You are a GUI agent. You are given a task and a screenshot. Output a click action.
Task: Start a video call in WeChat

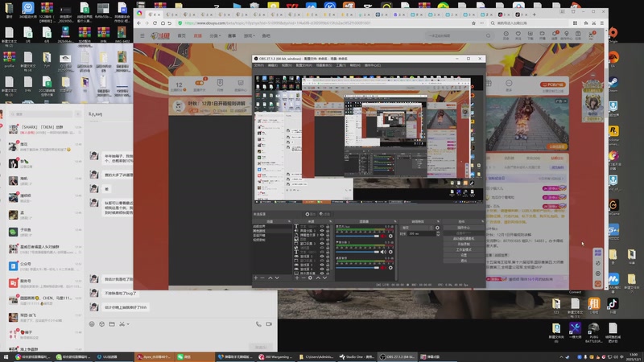point(269,324)
